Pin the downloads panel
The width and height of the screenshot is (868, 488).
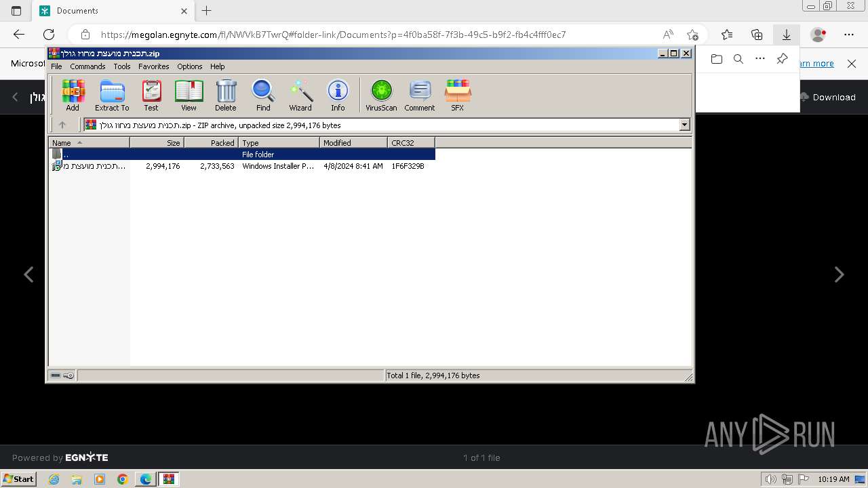tap(782, 59)
